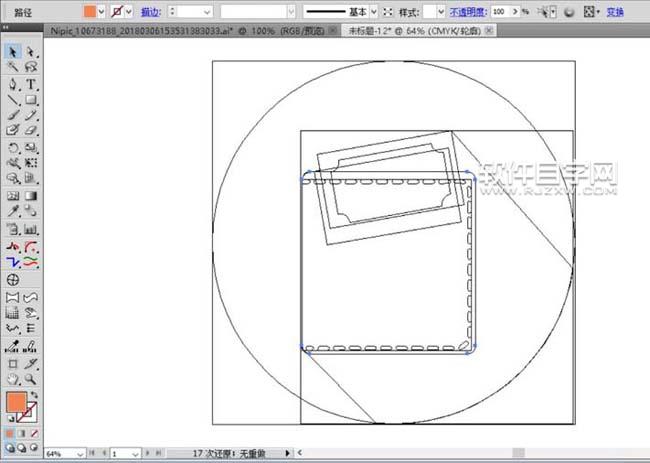The height and width of the screenshot is (463, 650).
Task: Open the 样式 style dropdown
Action: coord(441,12)
